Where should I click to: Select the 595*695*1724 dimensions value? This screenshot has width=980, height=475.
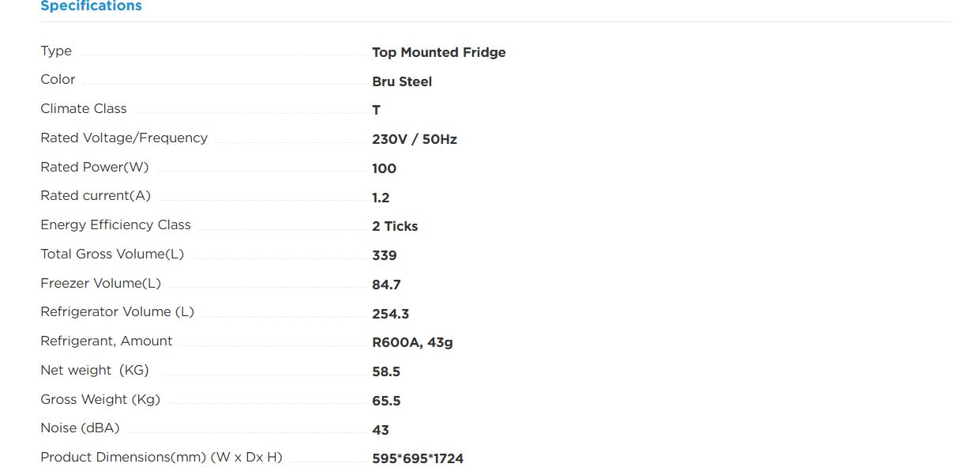coord(418,458)
